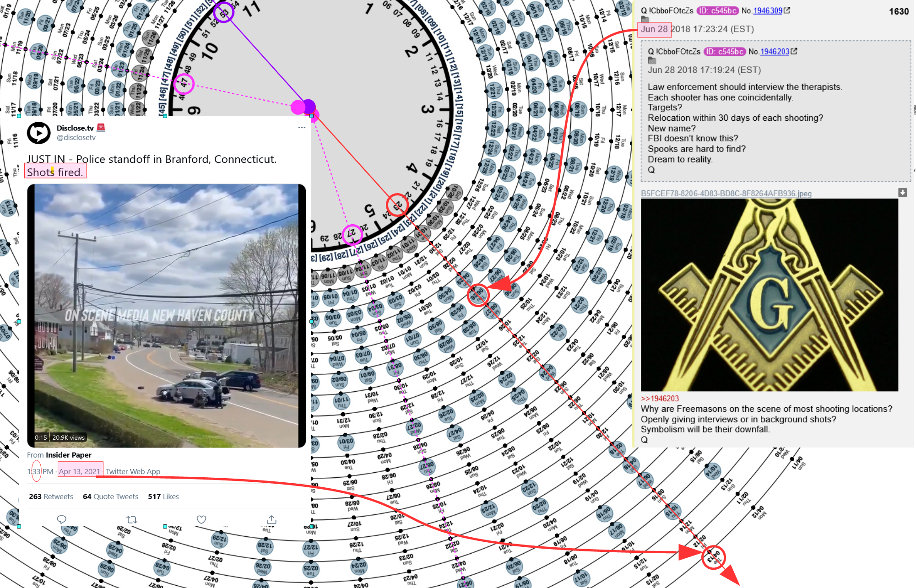The width and height of the screenshot is (916, 588).
Task: Click the 'JUST IN - Police standoff' tweet text
Action: pyautogui.click(x=152, y=159)
